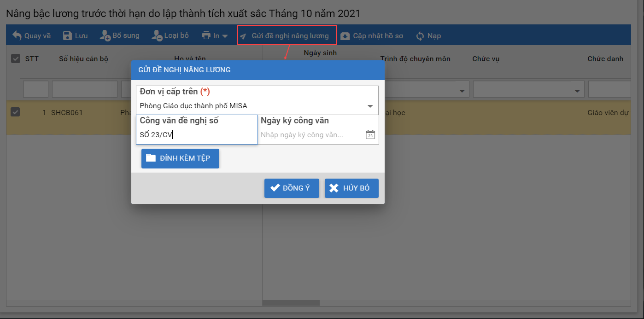Click the Bổ sung add person icon
Image resolution: width=644 pixels, height=319 pixels.
[105, 36]
